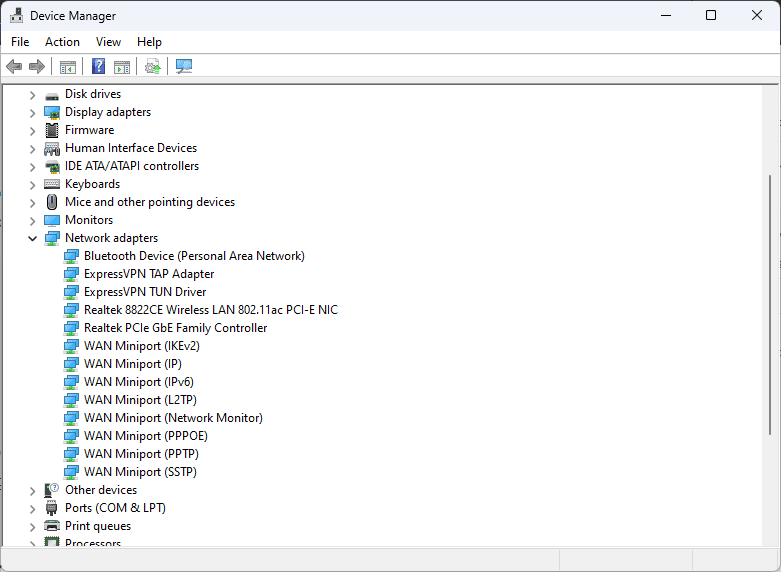Viewport: 781px width, 572px height.
Task: Expand the Ports (COM & LPT) node
Action: (x=32, y=508)
